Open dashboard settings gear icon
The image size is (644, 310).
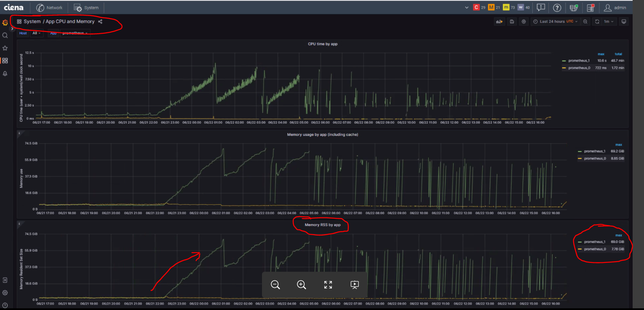point(524,21)
